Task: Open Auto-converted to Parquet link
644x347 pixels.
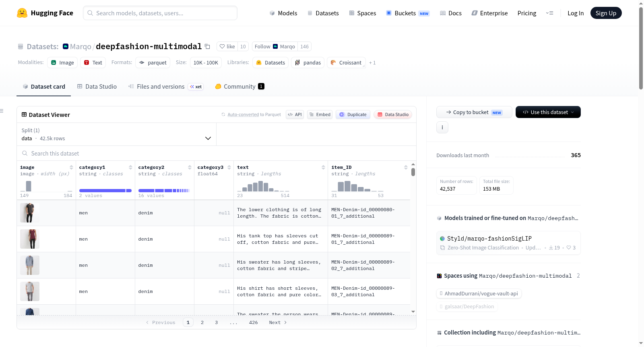Action: (254, 114)
